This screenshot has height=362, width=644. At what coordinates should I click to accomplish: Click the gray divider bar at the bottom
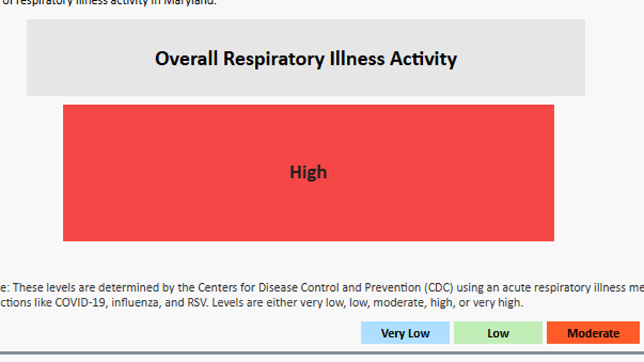(322, 353)
